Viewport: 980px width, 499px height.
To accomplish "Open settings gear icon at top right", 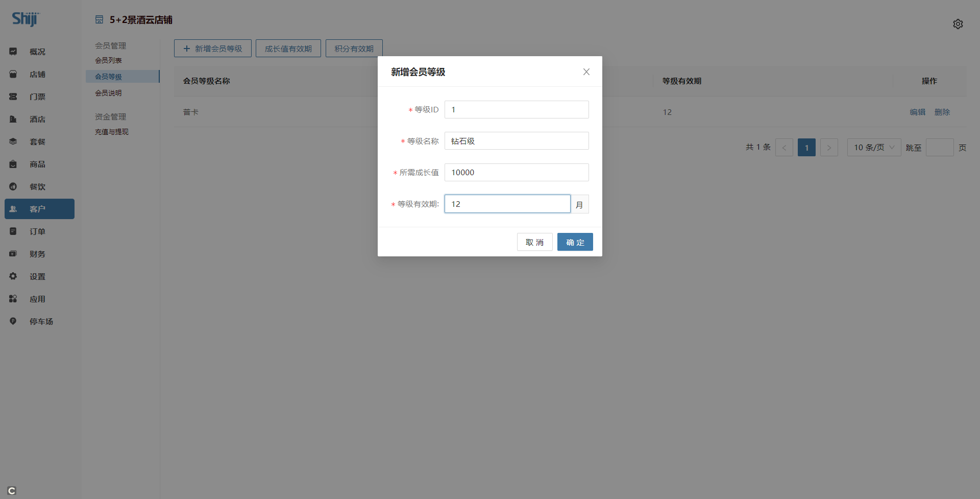I will tap(958, 24).
